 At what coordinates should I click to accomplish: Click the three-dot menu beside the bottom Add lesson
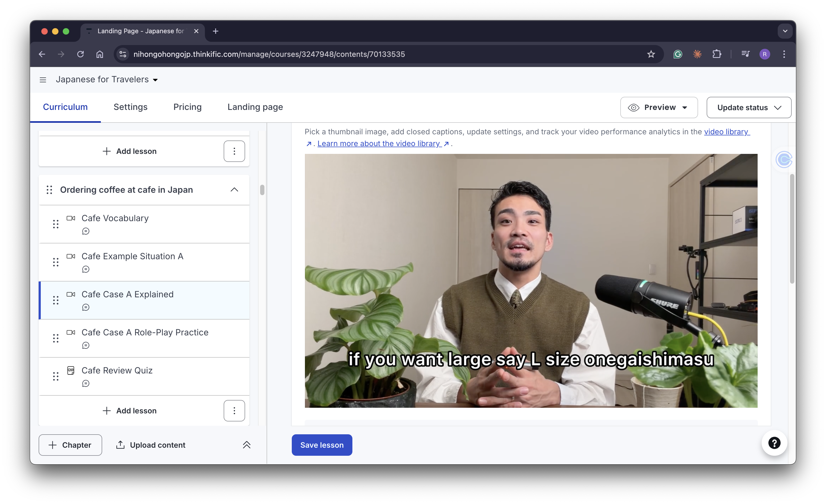(234, 410)
